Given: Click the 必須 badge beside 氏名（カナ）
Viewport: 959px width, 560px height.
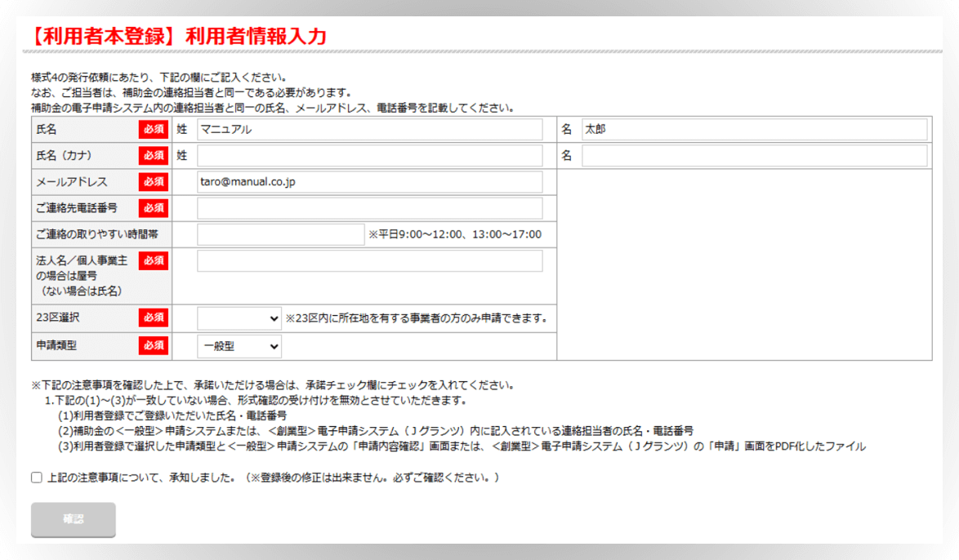Looking at the screenshot, I should (x=154, y=155).
